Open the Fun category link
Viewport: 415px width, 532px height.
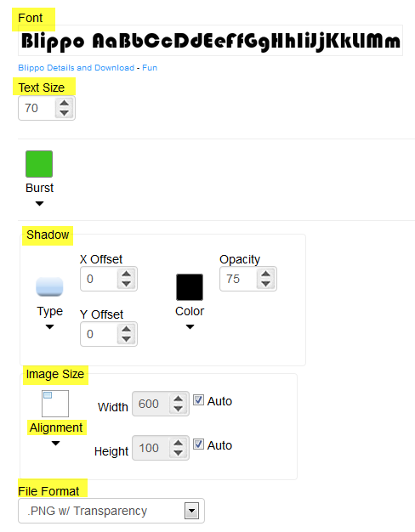(x=150, y=68)
